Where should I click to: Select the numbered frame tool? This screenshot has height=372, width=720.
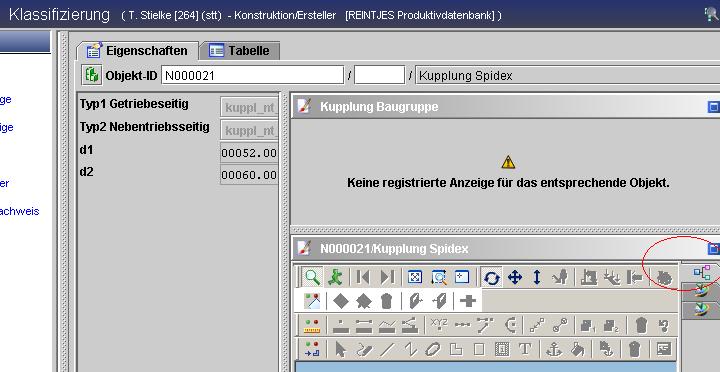(502, 349)
